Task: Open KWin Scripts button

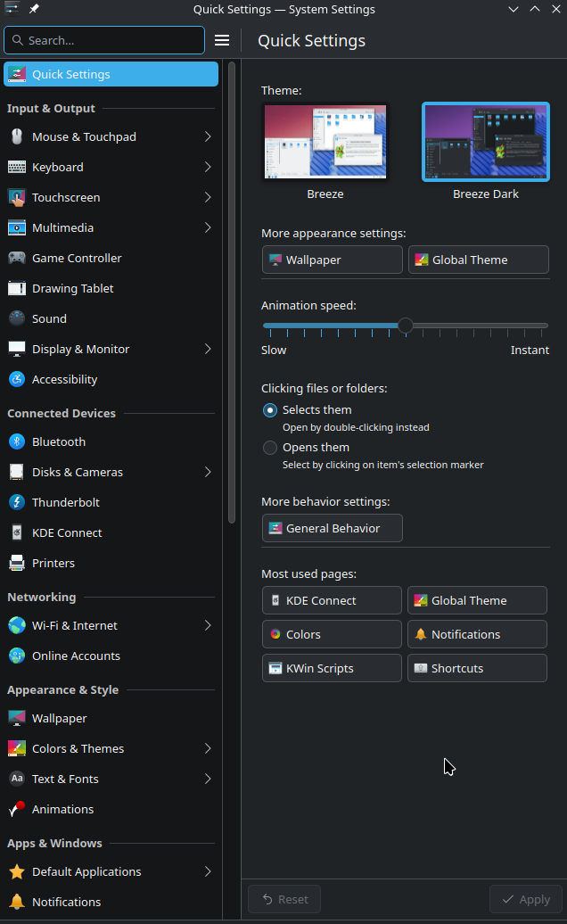Action: tap(332, 668)
